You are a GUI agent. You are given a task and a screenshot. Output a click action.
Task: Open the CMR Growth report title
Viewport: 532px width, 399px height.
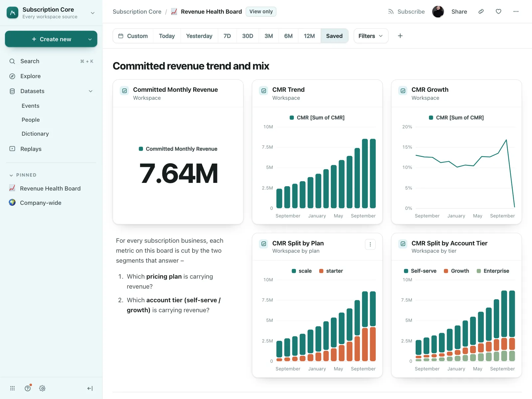pos(430,90)
